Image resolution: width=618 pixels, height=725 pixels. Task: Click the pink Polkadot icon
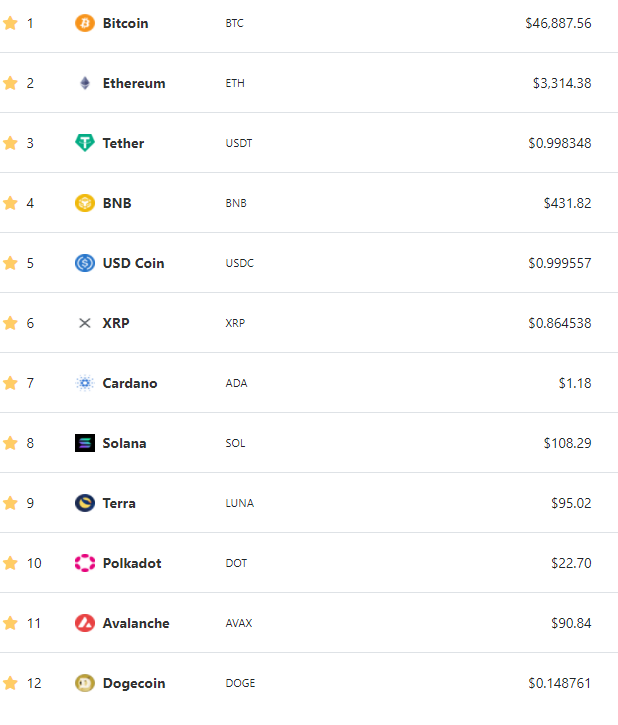coord(85,563)
